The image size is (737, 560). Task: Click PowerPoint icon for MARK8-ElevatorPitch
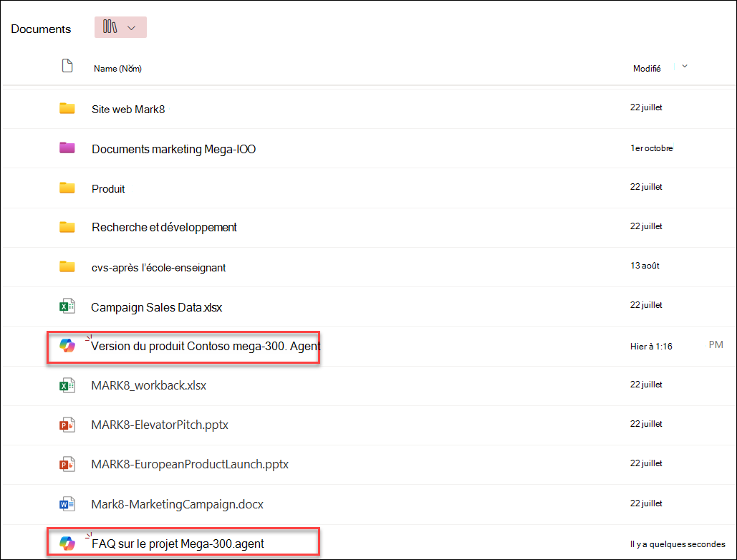click(x=67, y=425)
